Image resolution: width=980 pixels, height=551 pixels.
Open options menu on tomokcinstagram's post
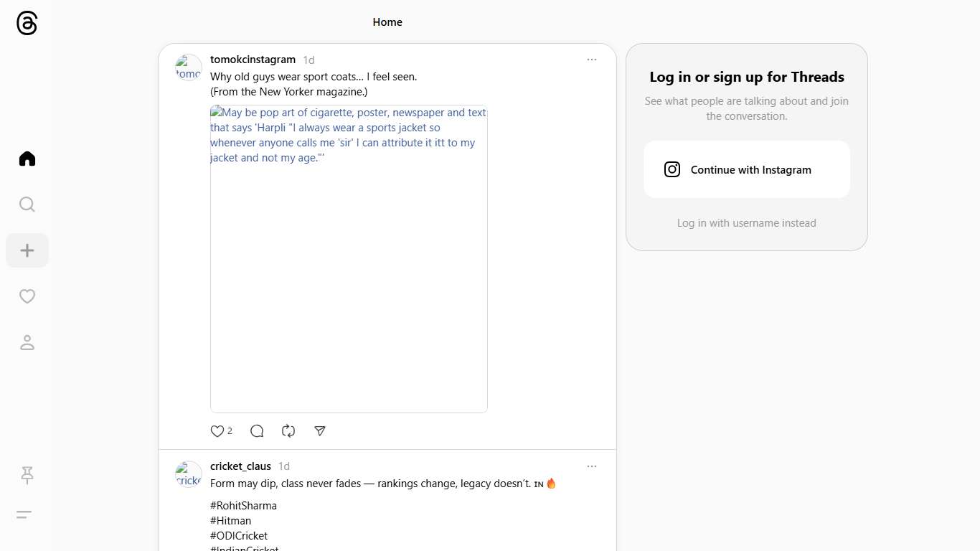point(591,60)
